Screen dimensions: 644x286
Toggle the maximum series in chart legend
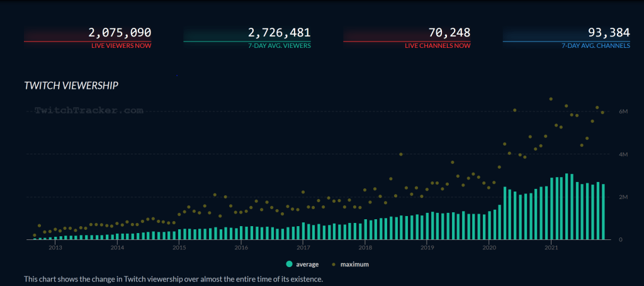354,264
